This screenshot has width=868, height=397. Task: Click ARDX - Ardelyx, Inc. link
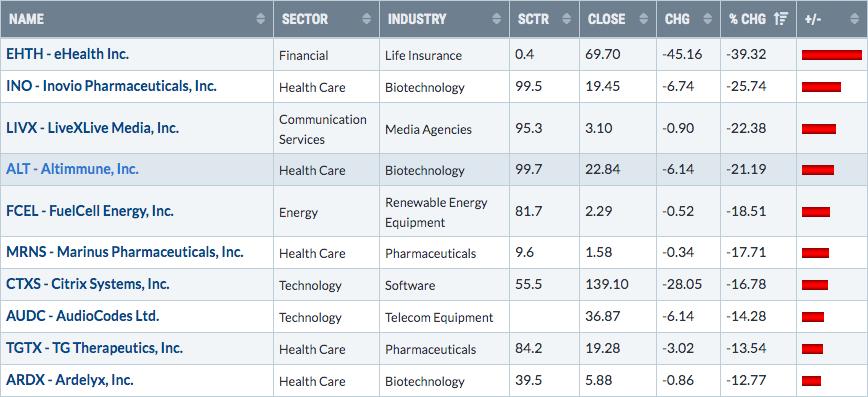(x=70, y=380)
